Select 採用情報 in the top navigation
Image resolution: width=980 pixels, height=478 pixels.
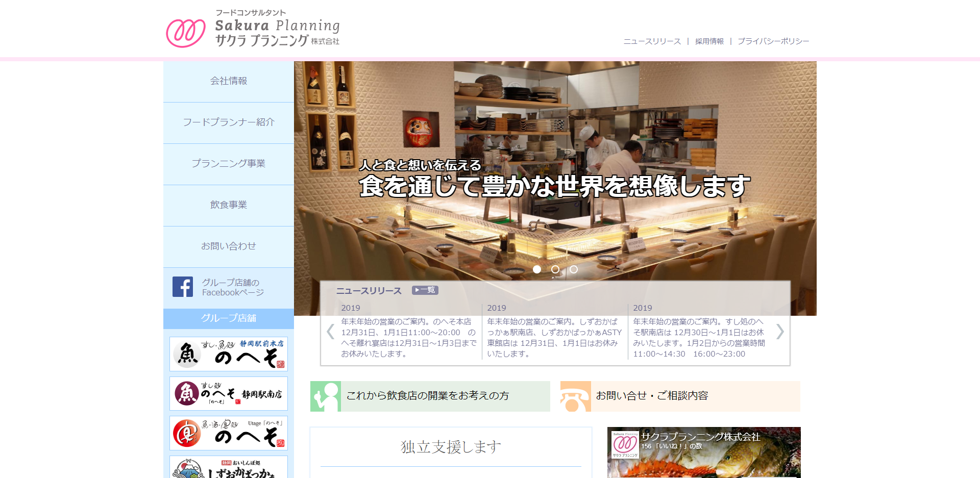[708, 41]
